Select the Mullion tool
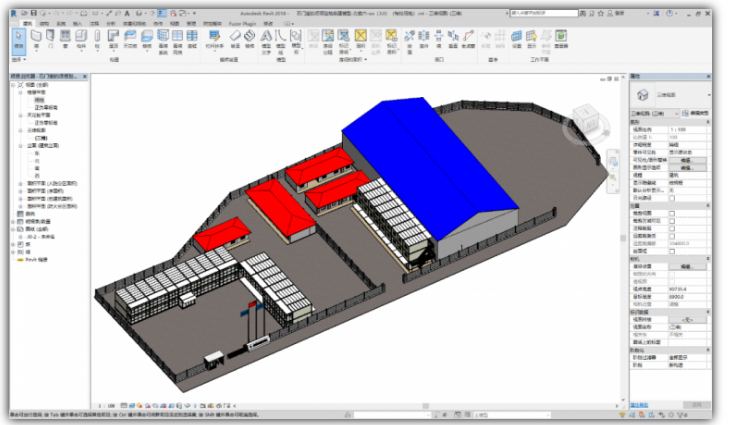 coord(192,39)
